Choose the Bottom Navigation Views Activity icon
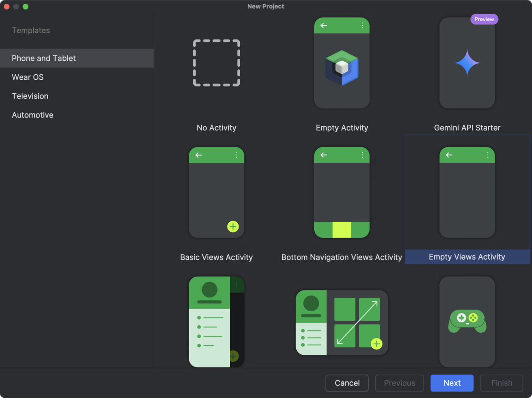 point(342,192)
